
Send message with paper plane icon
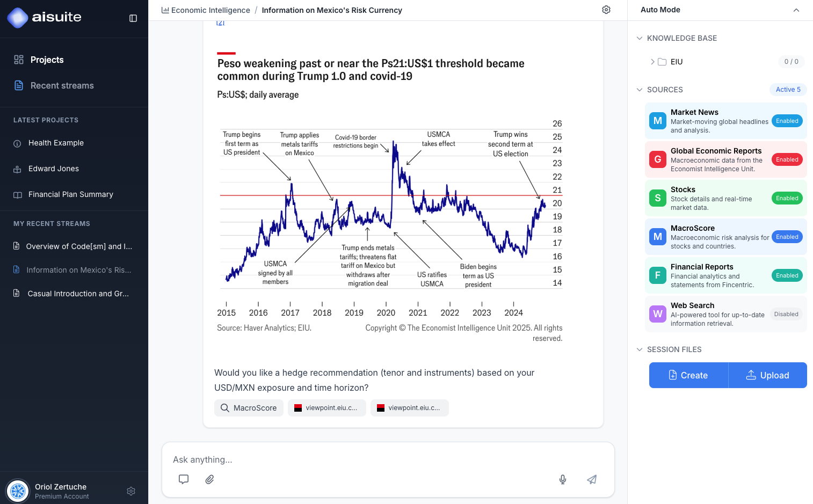tap(592, 479)
